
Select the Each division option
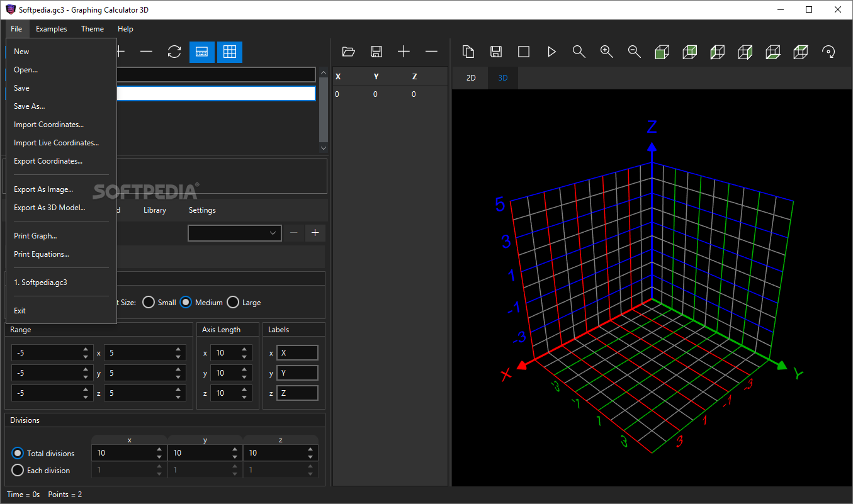[18, 470]
